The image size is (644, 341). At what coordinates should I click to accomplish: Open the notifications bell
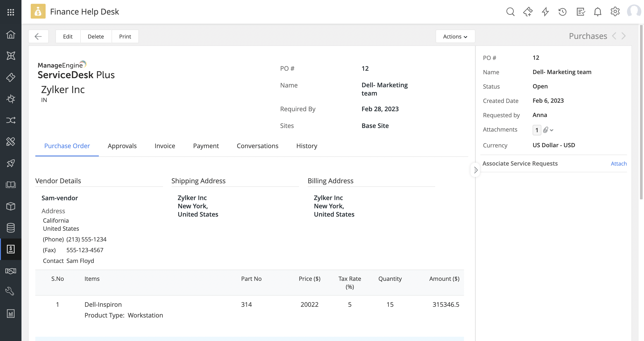(597, 12)
